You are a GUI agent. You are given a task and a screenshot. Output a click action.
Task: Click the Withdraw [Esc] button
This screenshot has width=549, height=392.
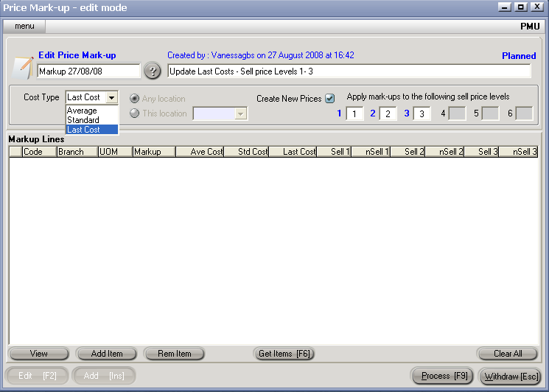coord(510,377)
